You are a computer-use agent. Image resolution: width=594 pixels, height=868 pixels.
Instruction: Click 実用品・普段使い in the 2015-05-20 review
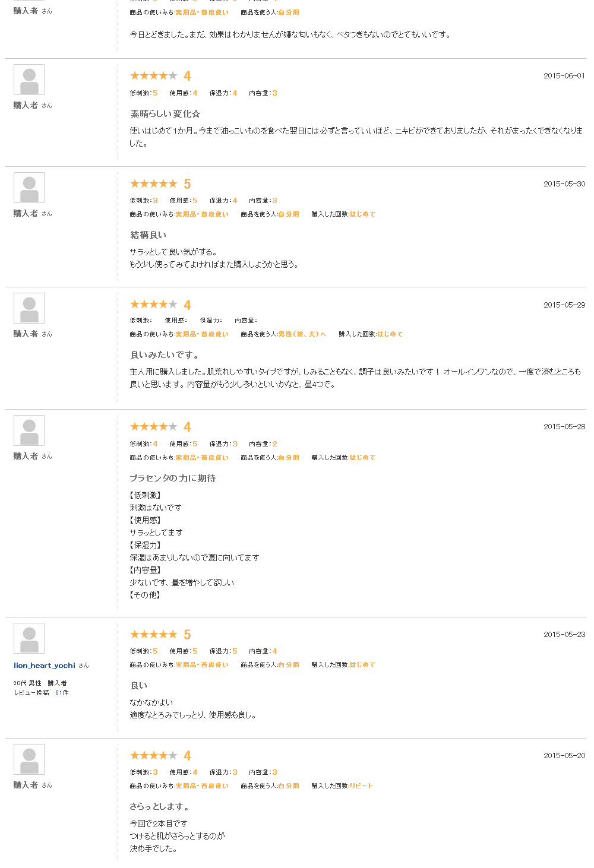pos(202,786)
